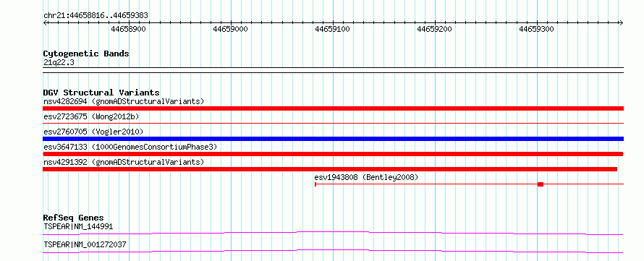Select the Cytogenetic Bands track heading
The image size is (644, 261).
tap(86, 54)
